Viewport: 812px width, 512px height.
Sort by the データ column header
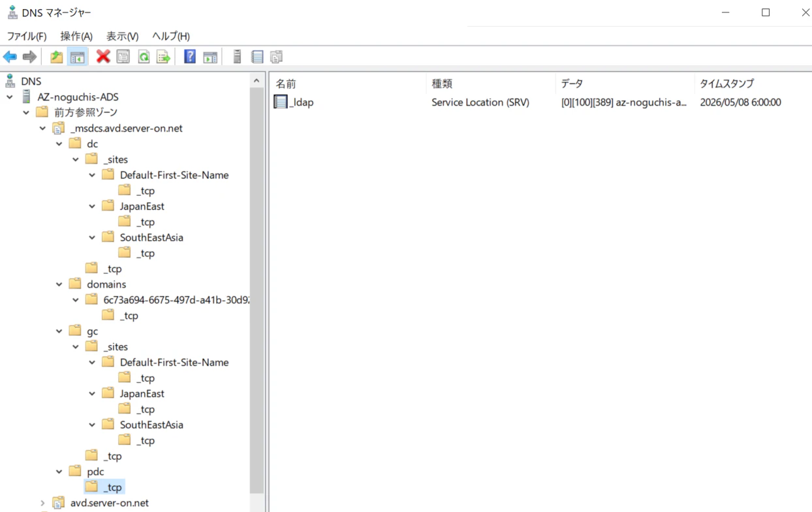625,83
